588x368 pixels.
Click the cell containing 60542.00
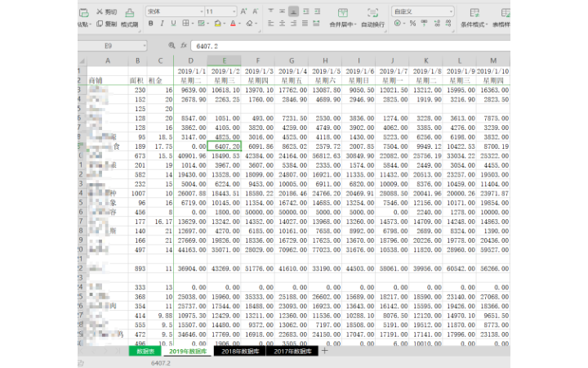459,268
